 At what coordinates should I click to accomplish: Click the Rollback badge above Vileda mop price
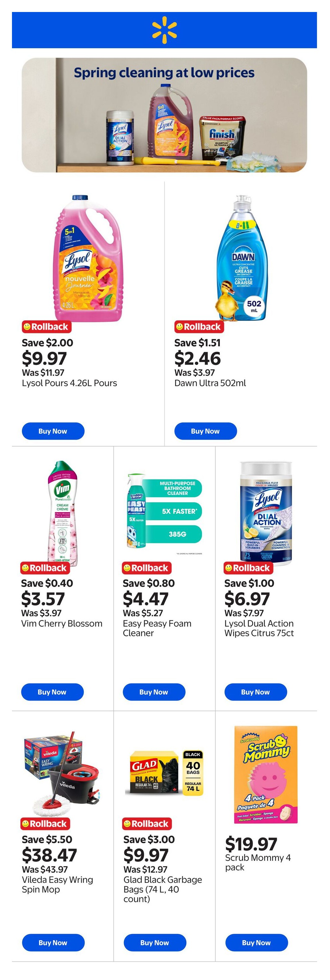[45, 823]
